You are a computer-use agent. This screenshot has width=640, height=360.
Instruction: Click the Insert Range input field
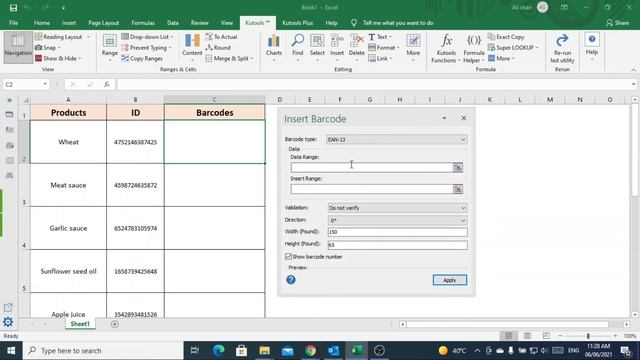click(x=371, y=189)
